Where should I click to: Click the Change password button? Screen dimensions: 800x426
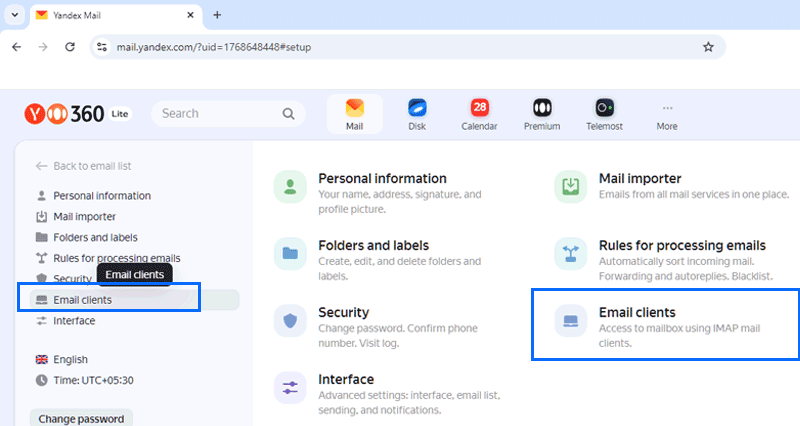pos(81,418)
